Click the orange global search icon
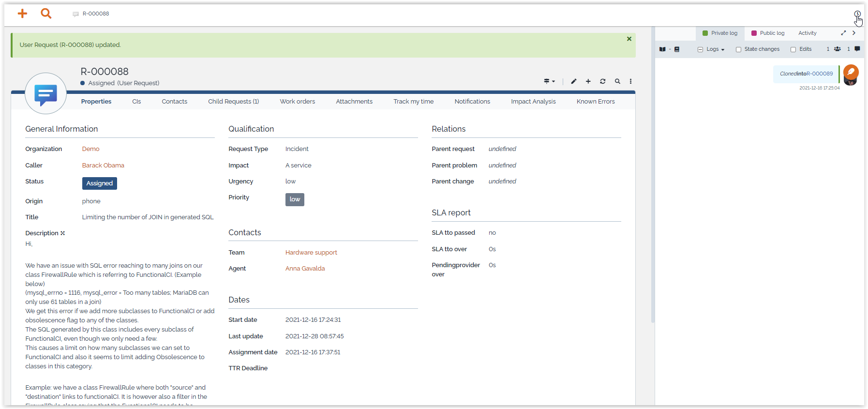The height and width of the screenshot is (409, 868). (x=46, y=14)
